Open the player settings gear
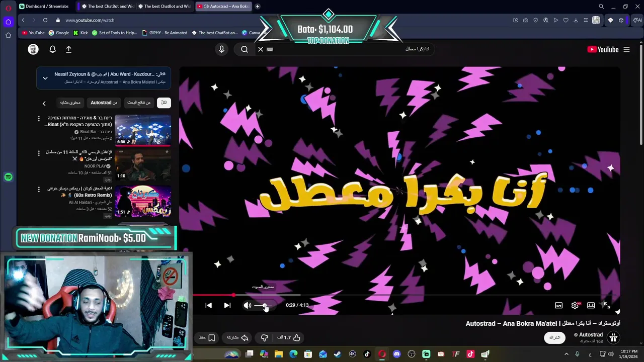Viewport: 644px width, 362px height. (x=575, y=305)
